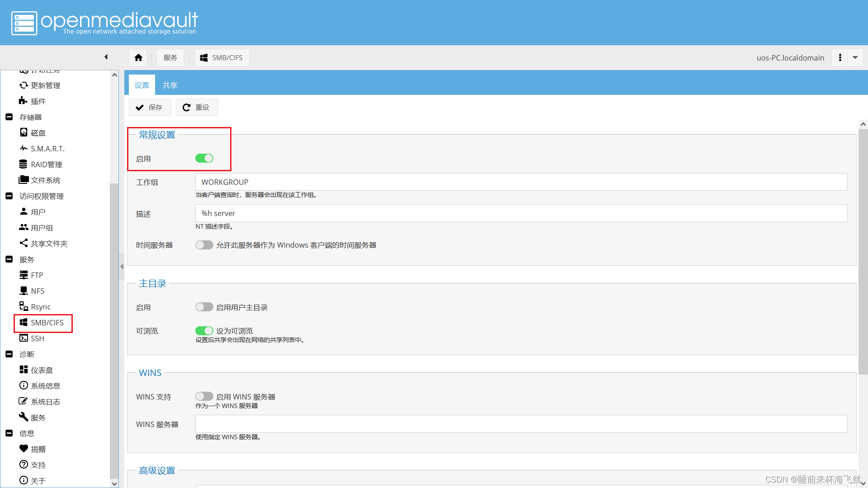This screenshot has height=488, width=868.
Task: Switch to the 共享 tab
Action: (x=170, y=85)
